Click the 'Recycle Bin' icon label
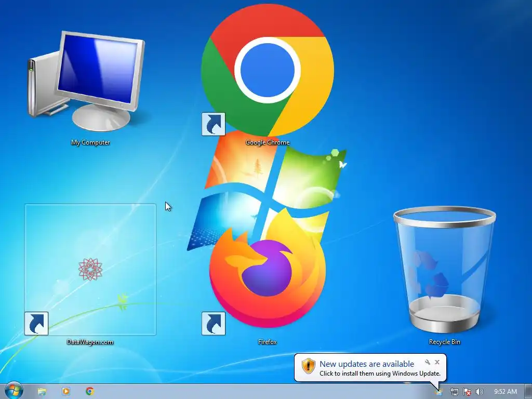532x399 pixels. (x=445, y=342)
